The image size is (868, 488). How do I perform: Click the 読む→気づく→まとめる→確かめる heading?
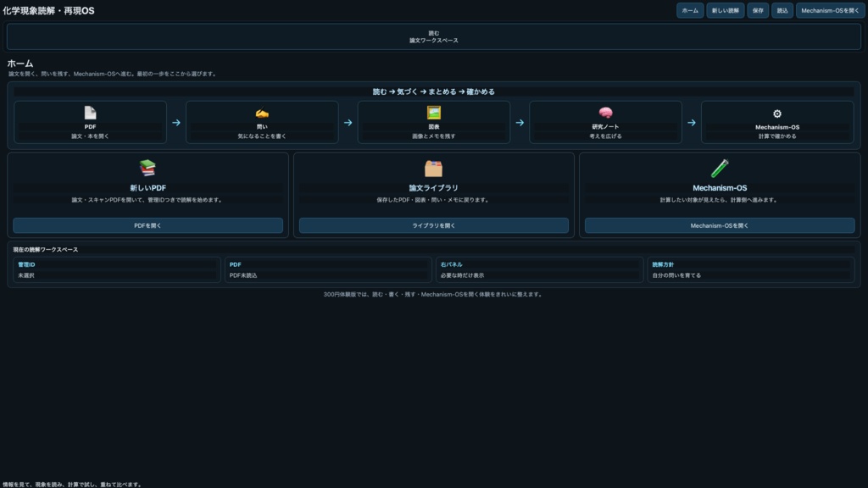click(433, 91)
